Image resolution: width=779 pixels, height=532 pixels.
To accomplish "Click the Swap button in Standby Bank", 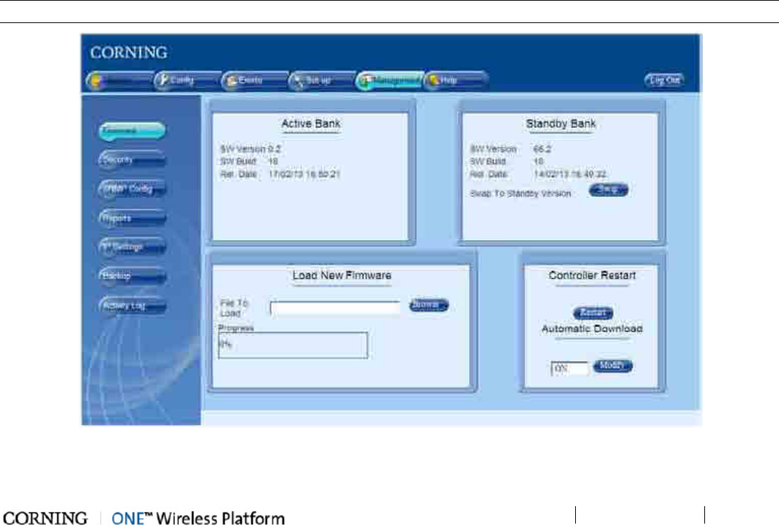I will (609, 190).
